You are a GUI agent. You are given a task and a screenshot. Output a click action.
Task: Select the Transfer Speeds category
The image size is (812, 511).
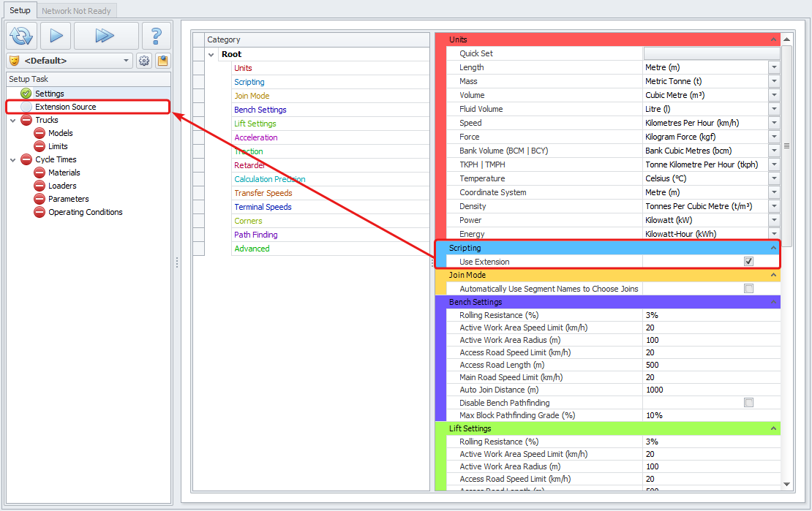tap(263, 193)
